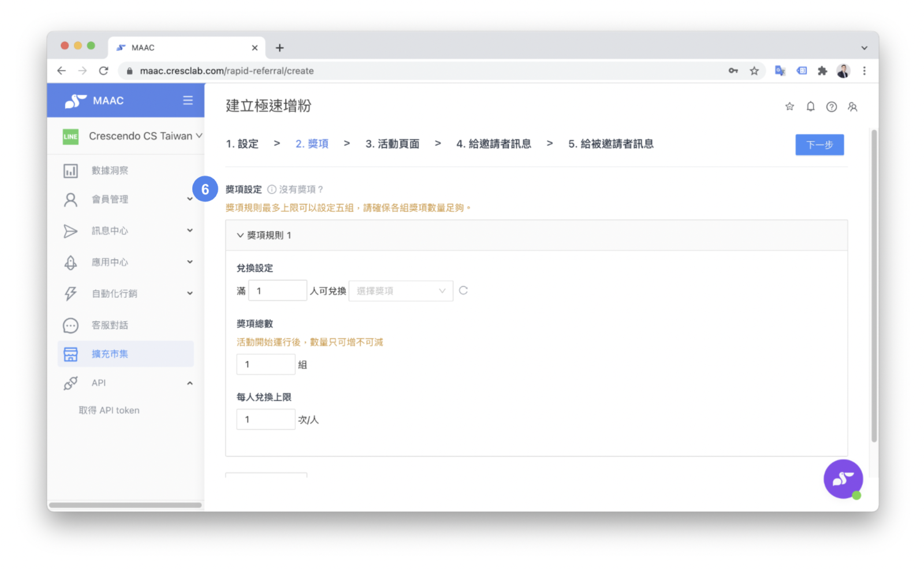Expand the 訊息中心 submenu chevron

(x=190, y=230)
